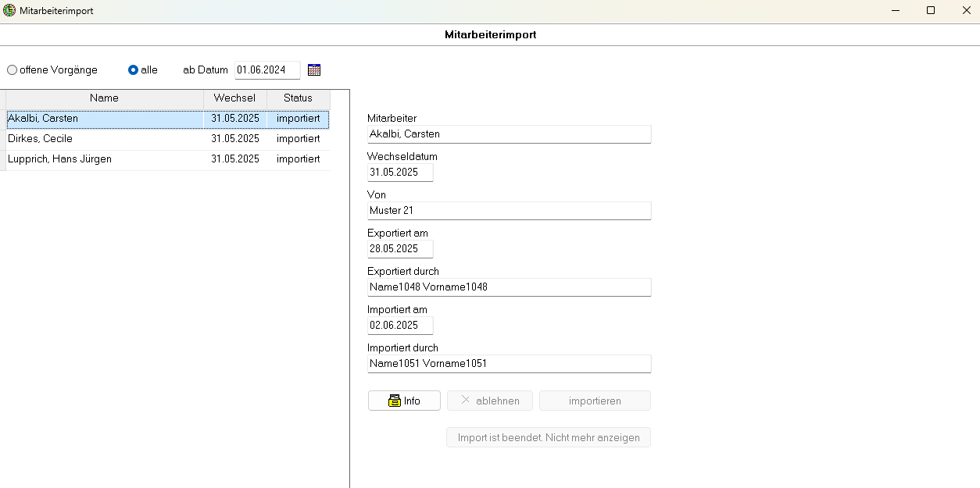Viewport: 980px width, 488px height.
Task: Click the Wechseldatum field
Action: click(x=399, y=173)
